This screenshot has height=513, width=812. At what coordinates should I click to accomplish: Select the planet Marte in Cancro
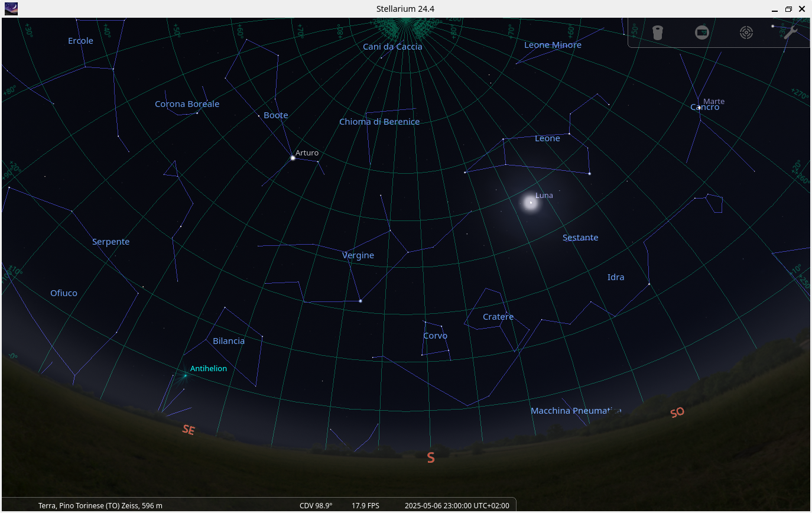pyautogui.click(x=699, y=108)
